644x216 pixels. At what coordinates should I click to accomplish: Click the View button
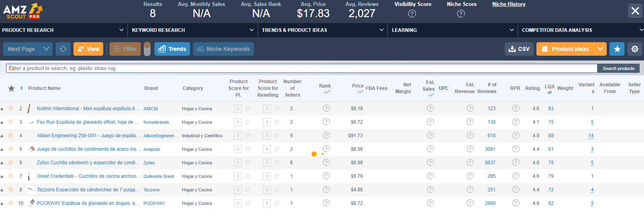(88, 49)
